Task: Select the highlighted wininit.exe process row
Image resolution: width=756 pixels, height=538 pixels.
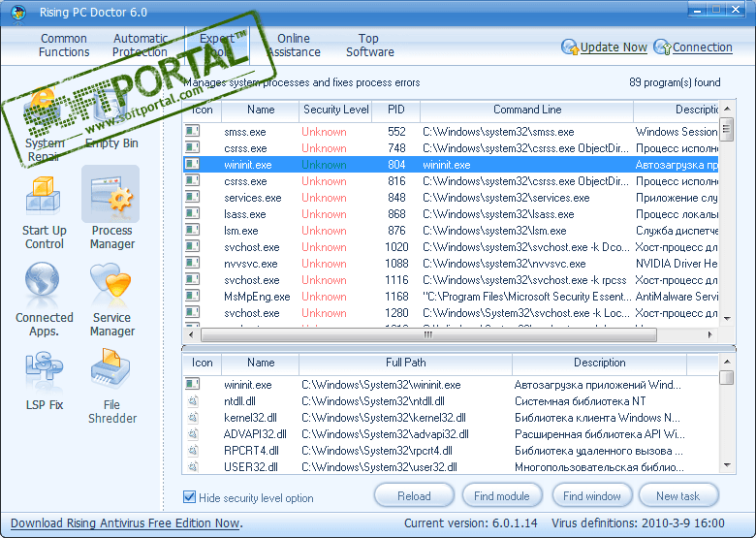Action: (451, 165)
